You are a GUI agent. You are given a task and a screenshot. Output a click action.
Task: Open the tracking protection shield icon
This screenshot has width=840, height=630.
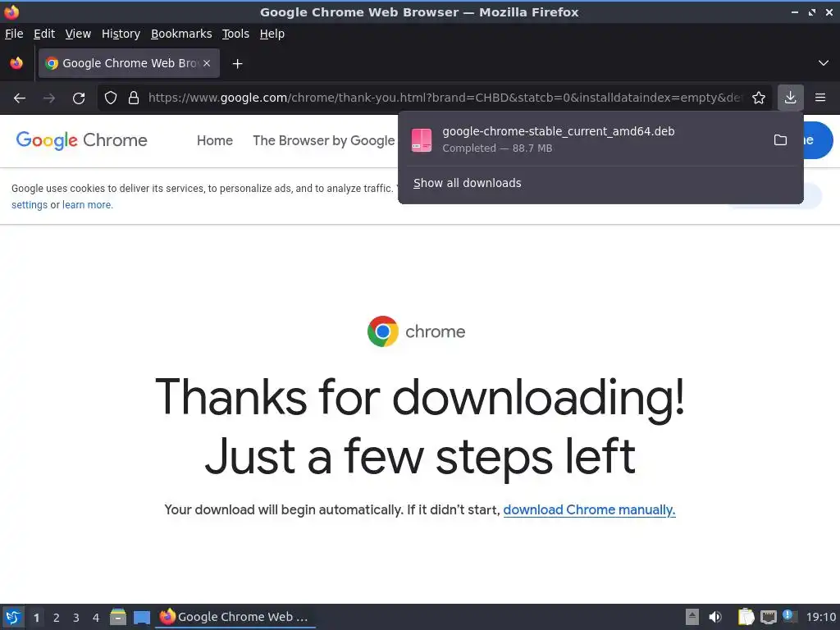coord(111,98)
